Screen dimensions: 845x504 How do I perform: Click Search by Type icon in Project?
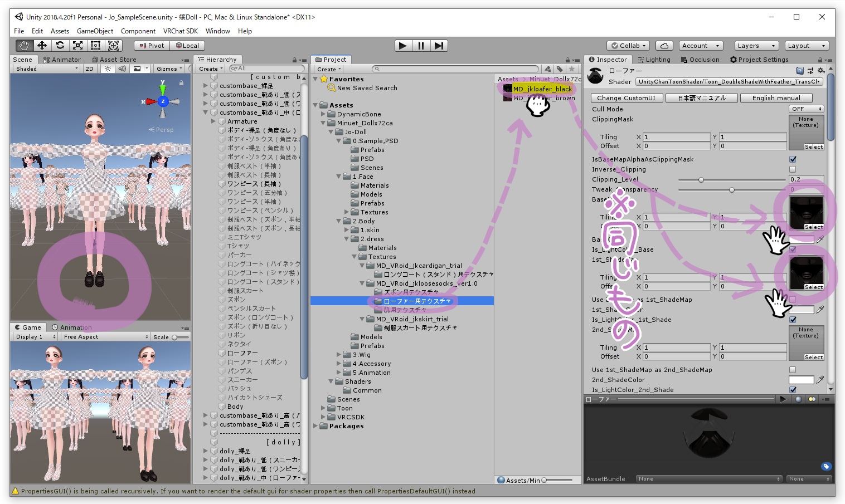click(x=548, y=69)
